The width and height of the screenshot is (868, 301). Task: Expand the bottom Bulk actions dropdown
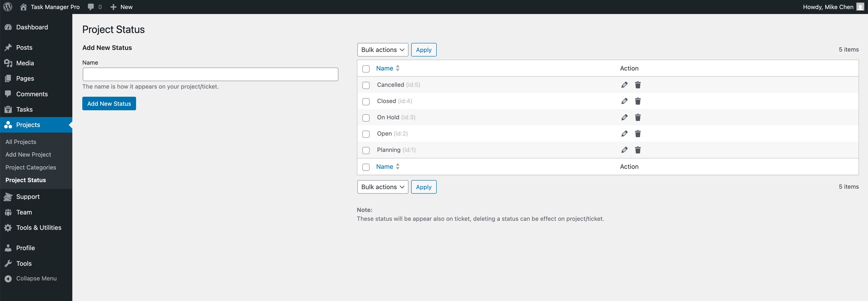(x=382, y=187)
